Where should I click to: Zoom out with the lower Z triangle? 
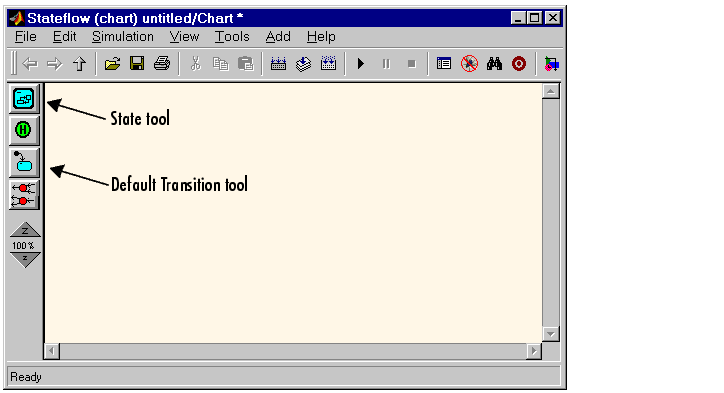pyautogui.click(x=25, y=259)
